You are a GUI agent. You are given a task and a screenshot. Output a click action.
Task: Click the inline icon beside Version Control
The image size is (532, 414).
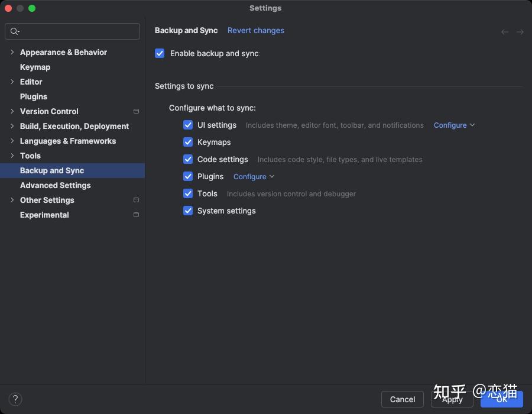coord(136,111)
